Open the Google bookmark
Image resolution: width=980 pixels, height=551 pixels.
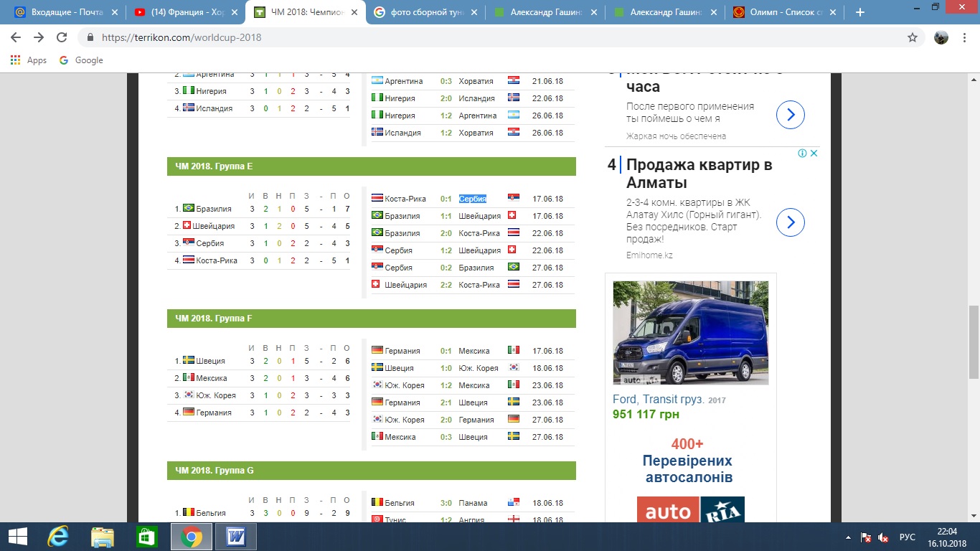[81, 60]
